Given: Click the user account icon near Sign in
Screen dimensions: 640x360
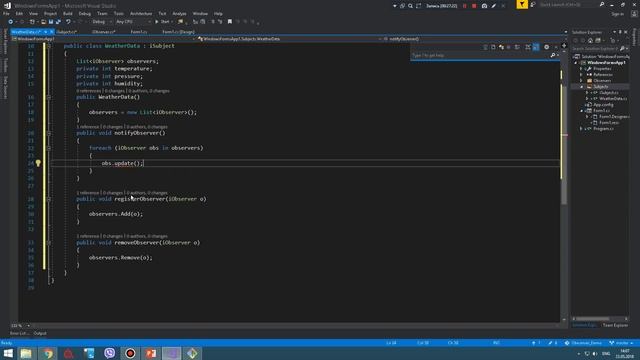Looking at the screenshot, I should [x=634, y=14].
